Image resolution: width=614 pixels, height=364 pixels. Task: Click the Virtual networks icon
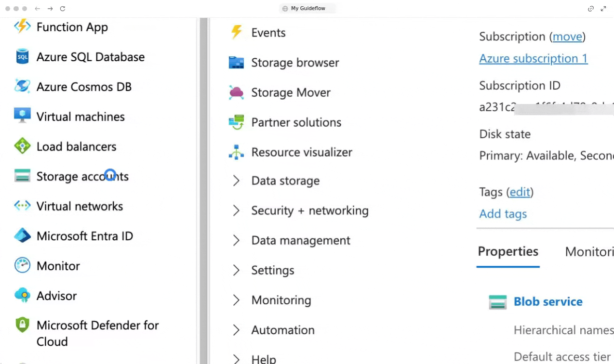click(x=22, y=206)
